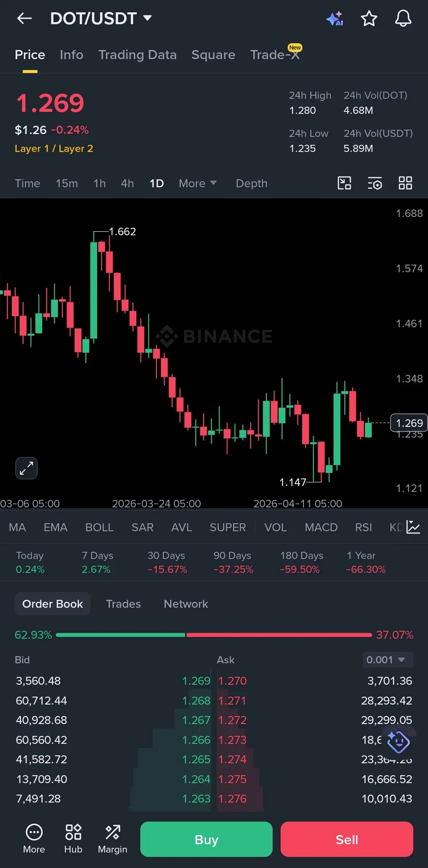The image size is (428, 868).
Task: Select the 1h chart interval
Action: [x=99, y=183]
